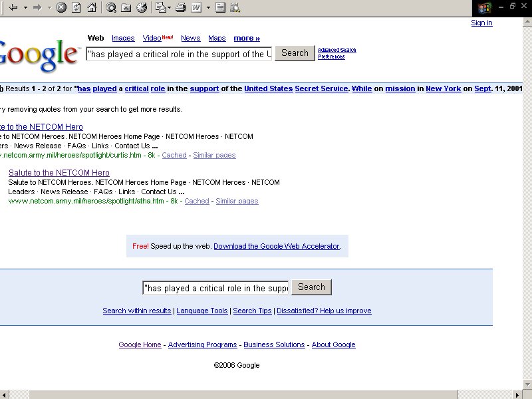532x399 pixels.
Task: Click the Mail envelope toolbar icon
Action: [x=160, y=7]
